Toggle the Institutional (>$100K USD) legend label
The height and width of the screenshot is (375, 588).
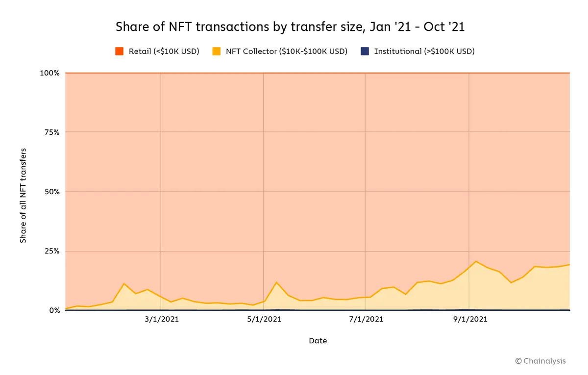coord(424,51)
